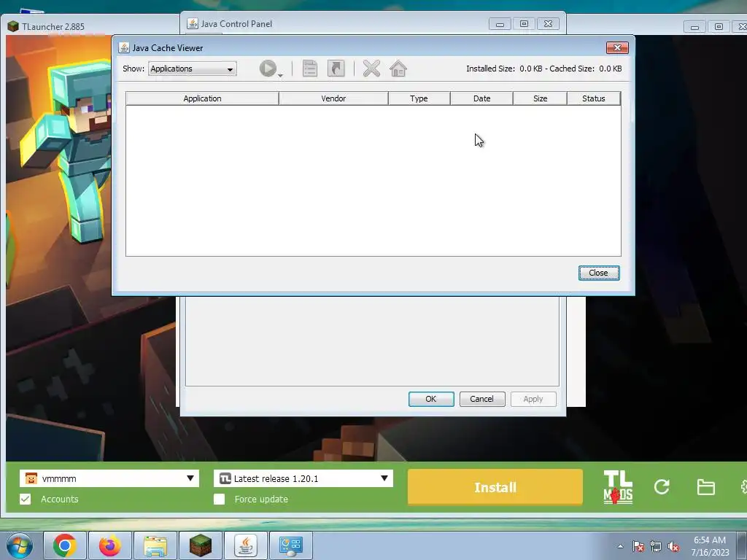747x560 pixels.
Task: Click the Size column header
Action: click(541, 98)
